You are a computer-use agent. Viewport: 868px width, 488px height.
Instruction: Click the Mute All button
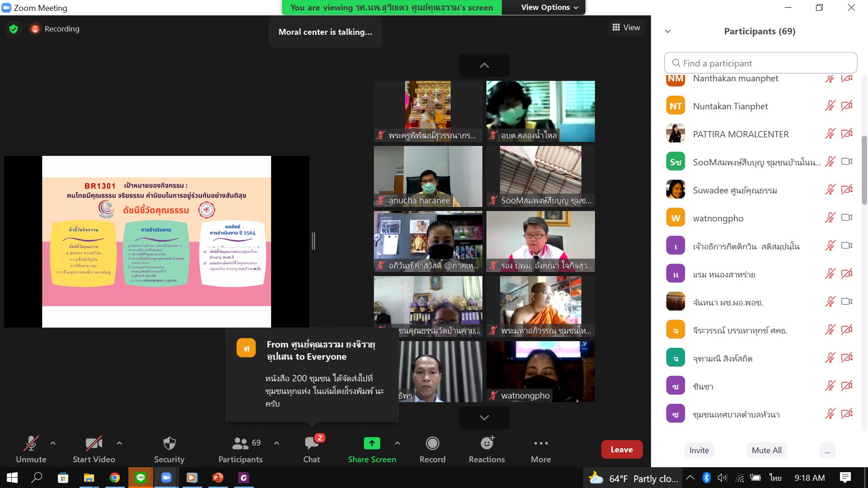[x=767, y=450]
